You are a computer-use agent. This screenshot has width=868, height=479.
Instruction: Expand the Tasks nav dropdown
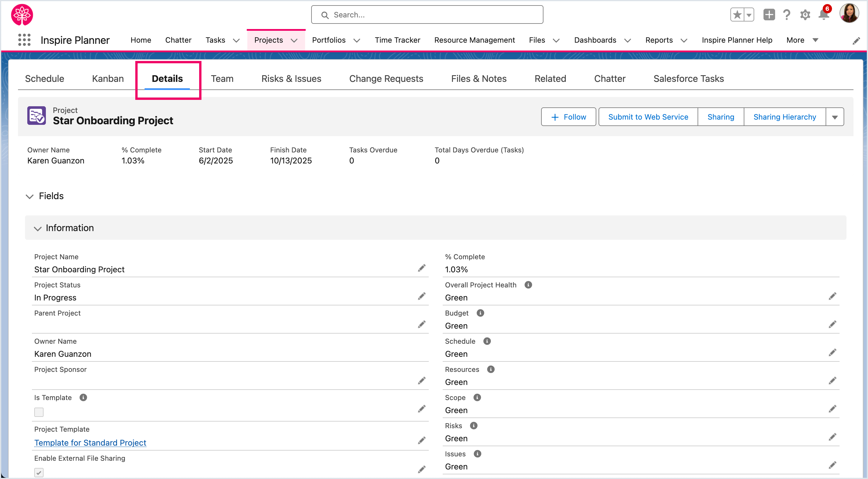pos(236,40)
